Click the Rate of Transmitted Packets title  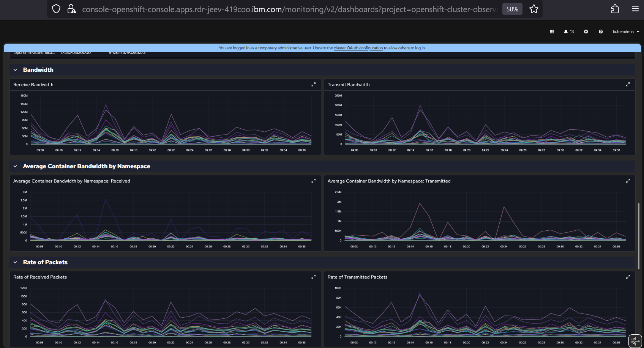tap(358, 277)
